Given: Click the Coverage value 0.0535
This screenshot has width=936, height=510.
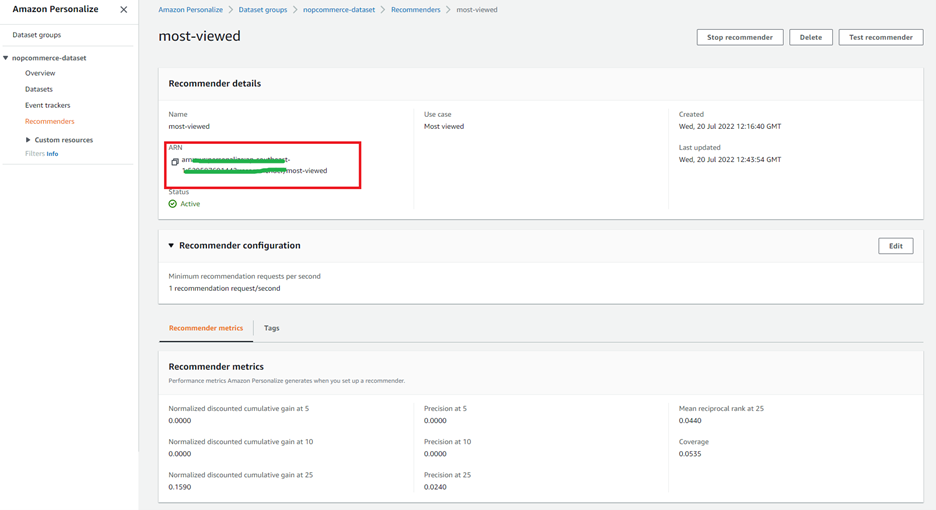Looking at the screenshot, I should [x=690, y=454].
